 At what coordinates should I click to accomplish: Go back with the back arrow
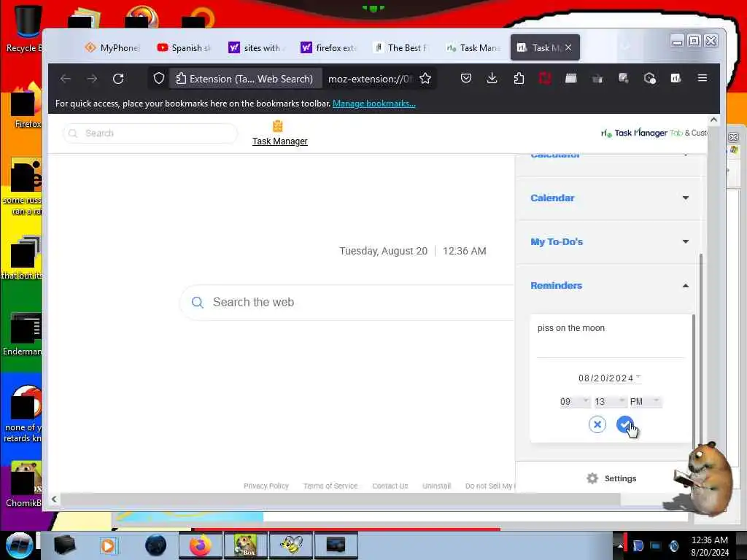(66, 79)
